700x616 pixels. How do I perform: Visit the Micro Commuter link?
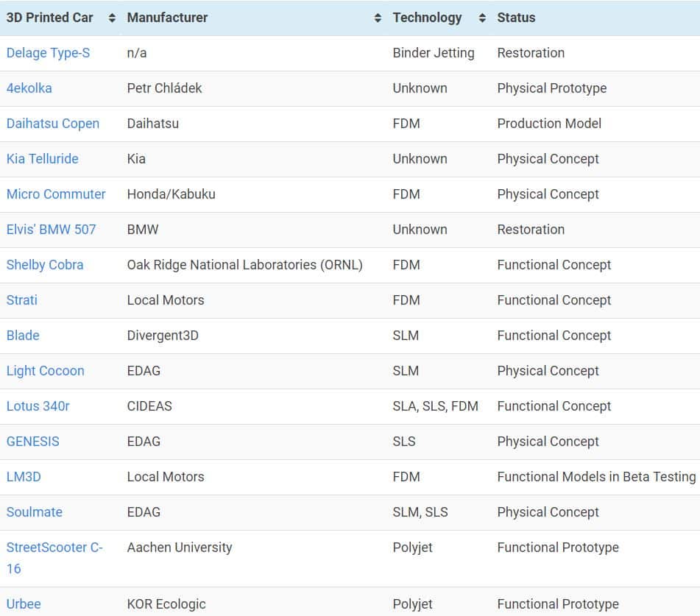click(x=56, y=194)
